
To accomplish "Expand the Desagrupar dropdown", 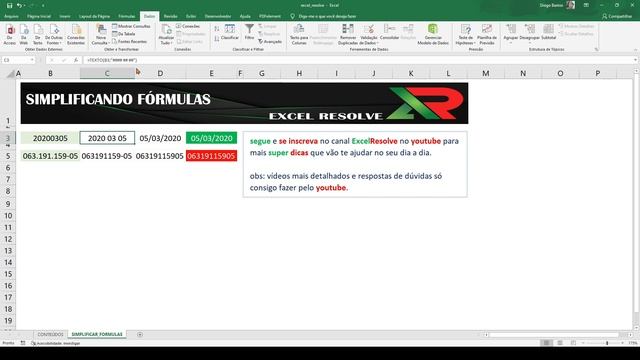I will (x=529, y=42).
